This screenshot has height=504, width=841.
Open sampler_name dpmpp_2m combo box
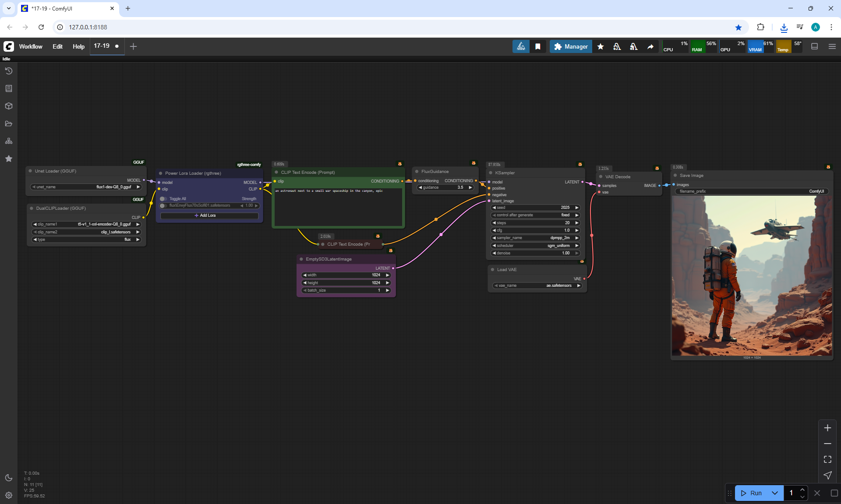(x=535, y=238)
